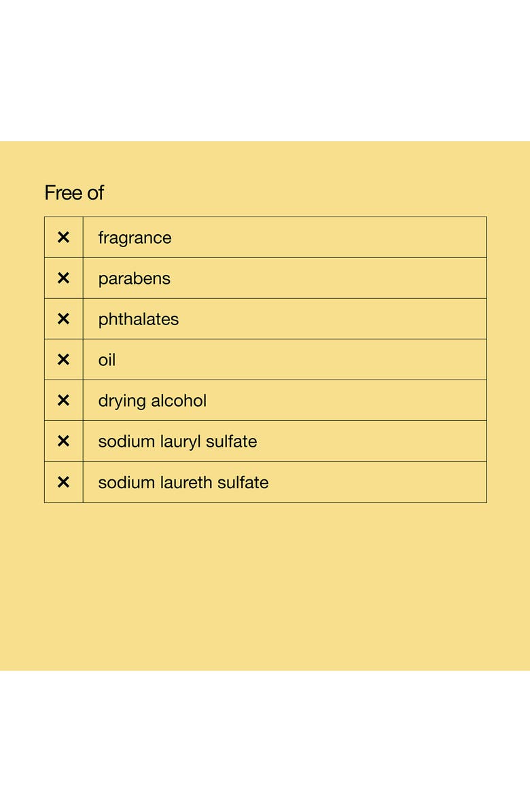
Task: Click the X beside sodium laureth sulfate
Action: click(x=63, y=482)
